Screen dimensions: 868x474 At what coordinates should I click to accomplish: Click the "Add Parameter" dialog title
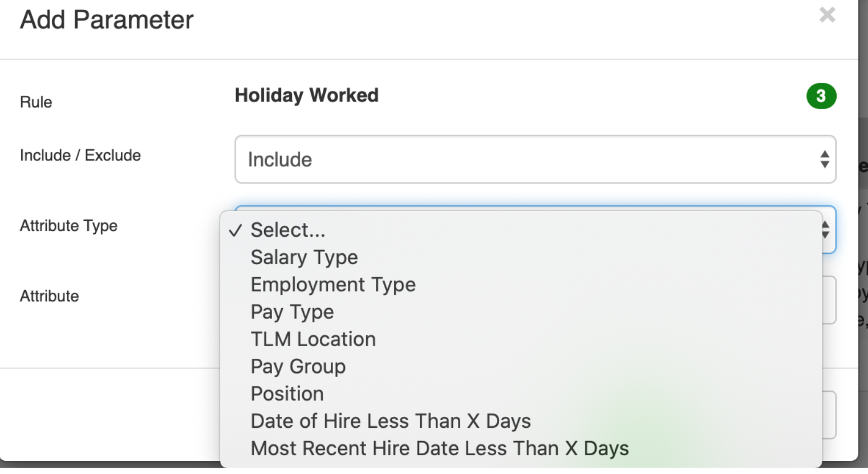pos(106,20)
